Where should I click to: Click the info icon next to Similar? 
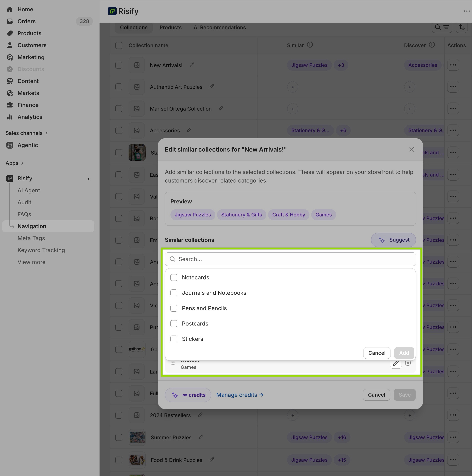click(x=310, y=45)
